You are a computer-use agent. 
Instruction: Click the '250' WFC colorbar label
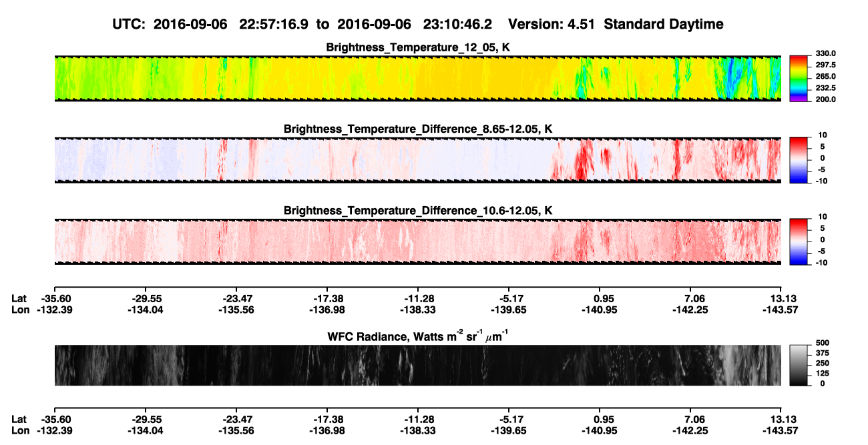(x=822, y=362)
